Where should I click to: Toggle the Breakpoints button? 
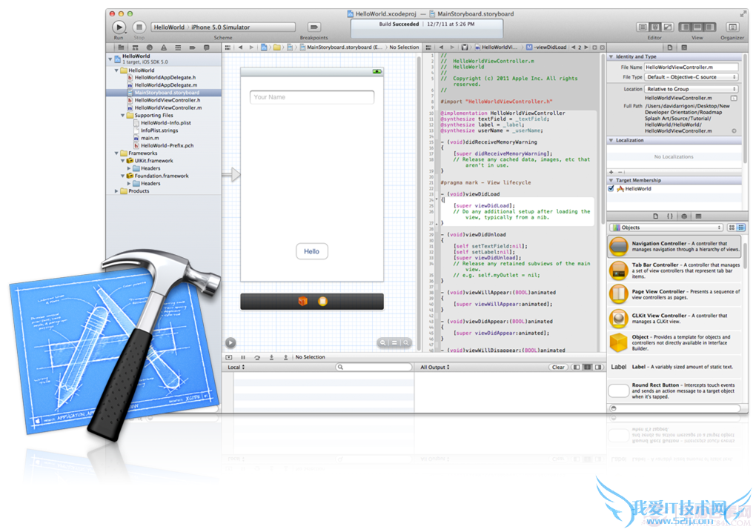314,27
